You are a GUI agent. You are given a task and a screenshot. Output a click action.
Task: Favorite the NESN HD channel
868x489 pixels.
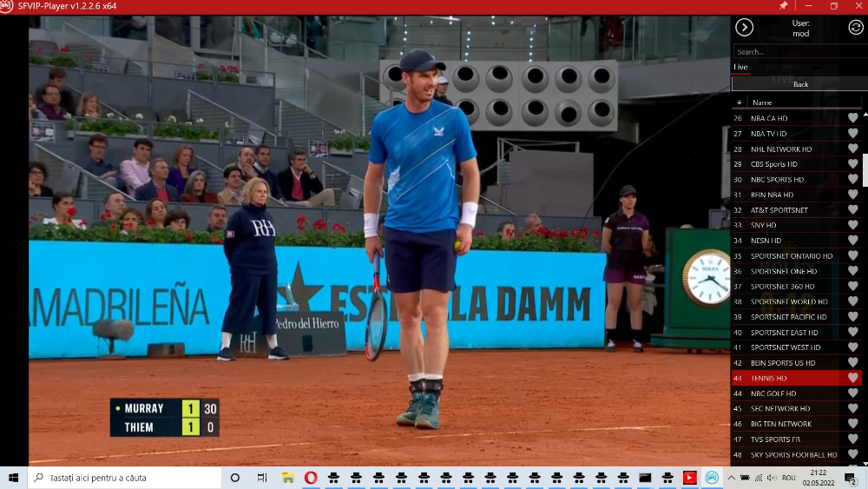click(x=852, y=241)
